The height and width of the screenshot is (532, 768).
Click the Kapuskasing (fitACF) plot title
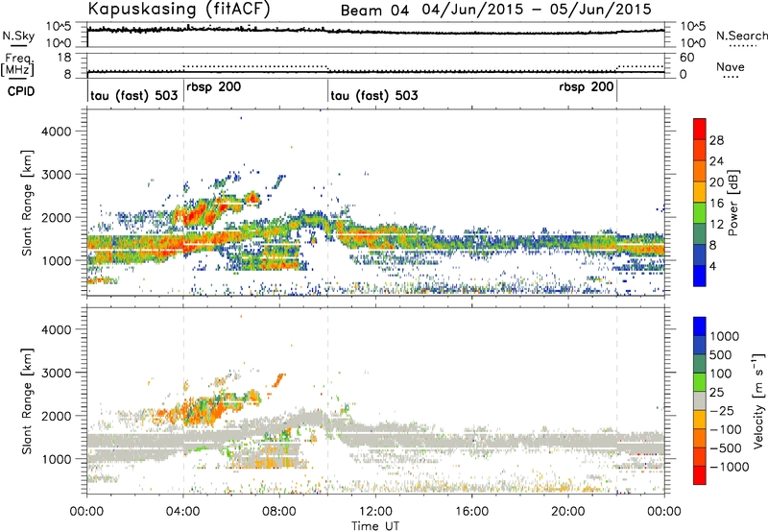tap(179, 10)
